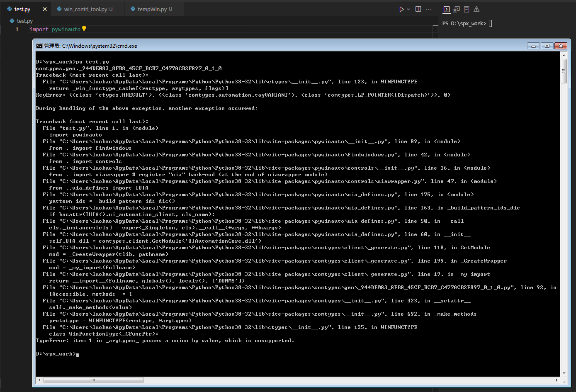
Task: Click the 'KeyError:' line in cmd output
Action: click(243, 95)
